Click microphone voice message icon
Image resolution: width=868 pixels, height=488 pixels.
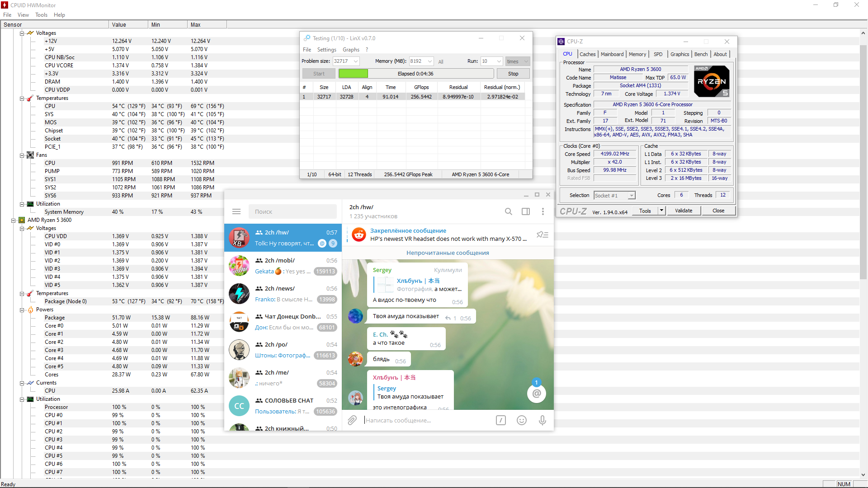[542, 420]
